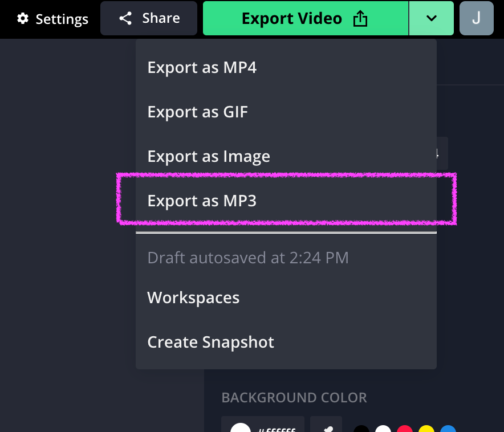
Task: Click the upload icon on Export Video
Action: (x=360, y=19)
